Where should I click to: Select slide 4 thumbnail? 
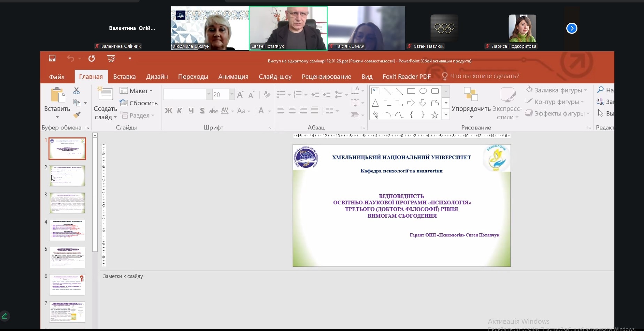pos(67,230)
